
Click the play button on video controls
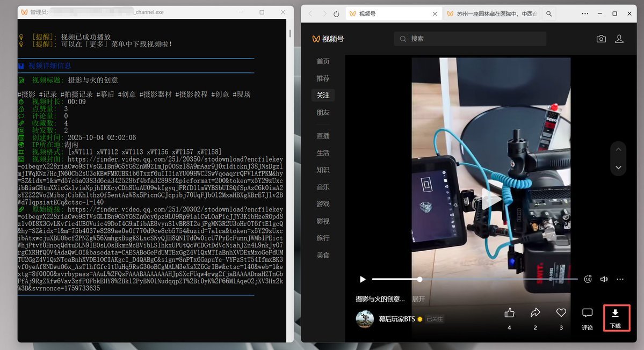(363, 280)
